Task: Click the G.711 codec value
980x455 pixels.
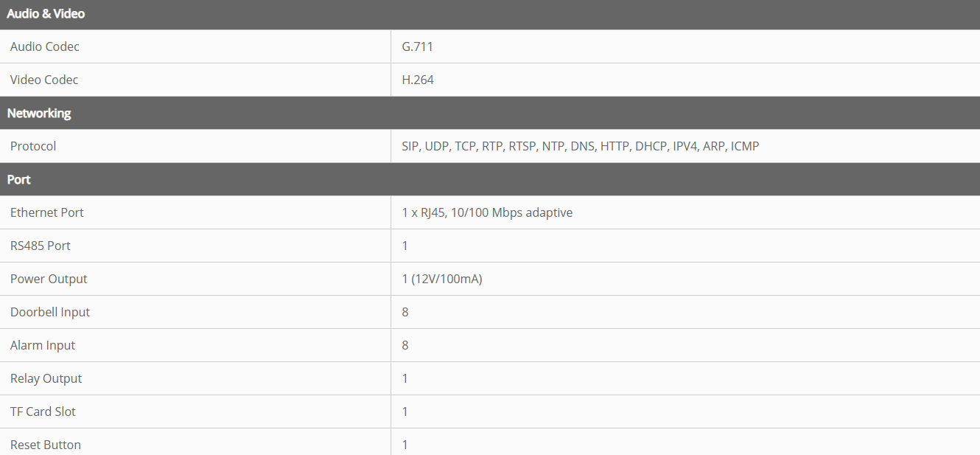Action: 417,46
